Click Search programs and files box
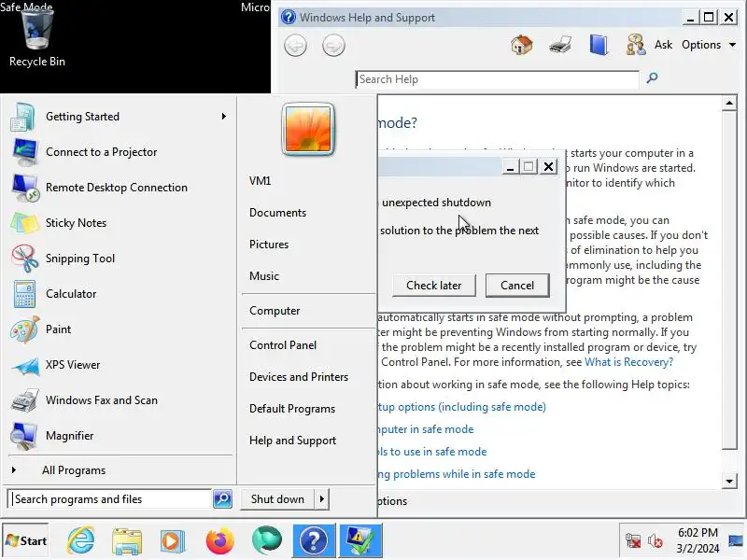 pyautogui.click(x=110, y=499)
